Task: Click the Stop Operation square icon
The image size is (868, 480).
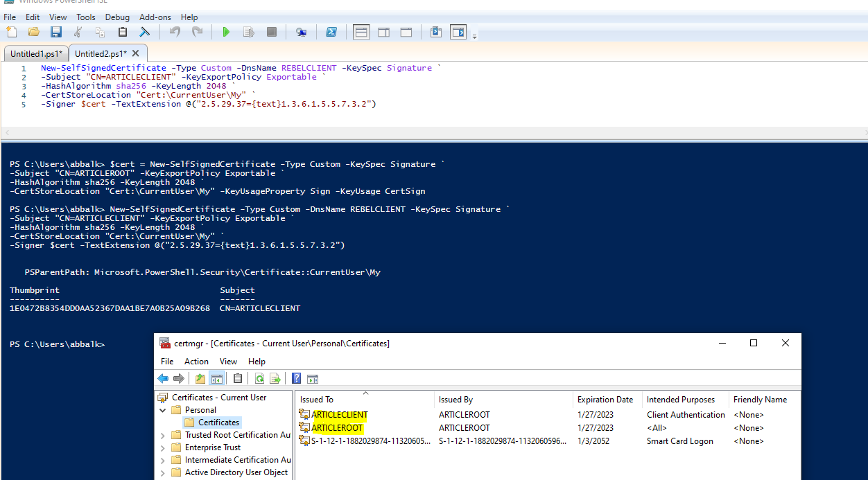Action: click(272, 32)
